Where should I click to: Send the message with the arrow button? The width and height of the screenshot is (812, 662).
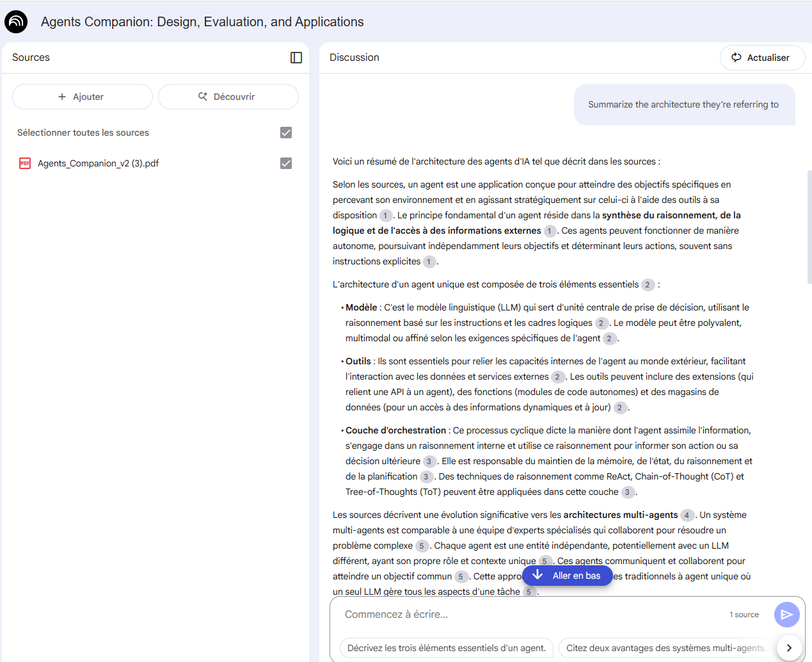pyautogui.click(x=786, y=615)
